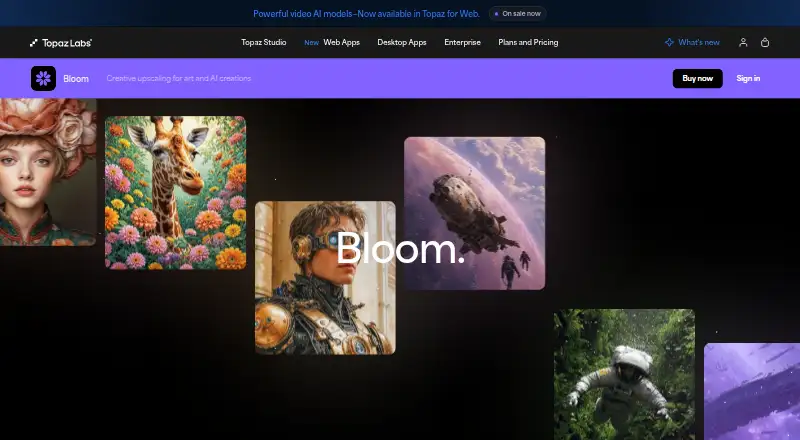Select the giraffe with flowers image
This screenshot has width=800, height=440.
coord(176,193)
